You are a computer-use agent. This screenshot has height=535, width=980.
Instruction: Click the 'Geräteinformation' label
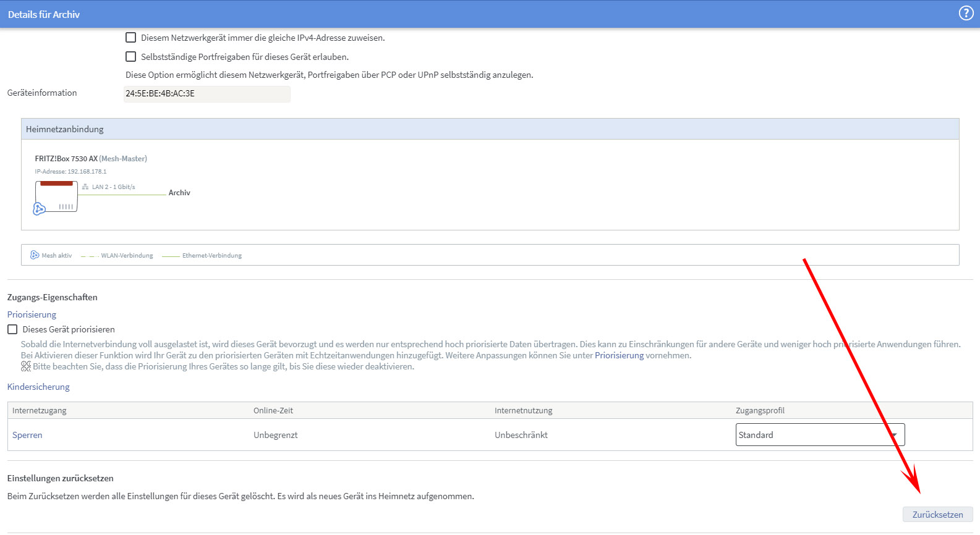pyautogui.click(x=42, y=93)
